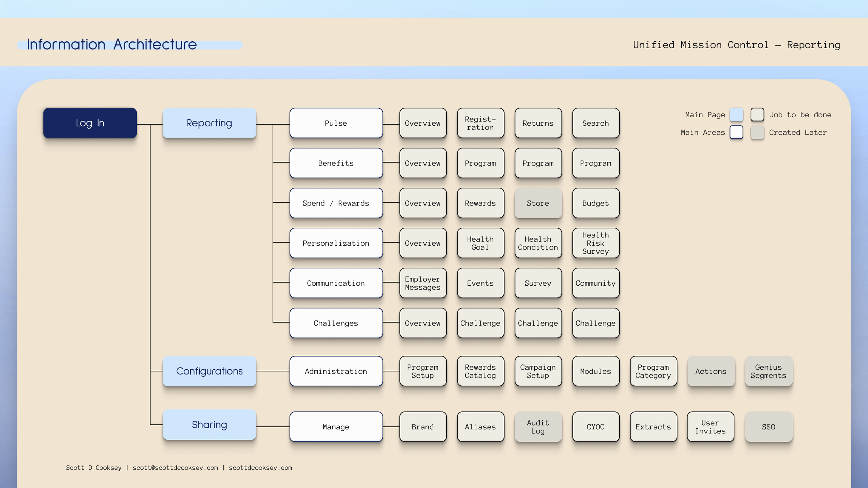Open the Administration main area box
The width and height of the screenshot is (868, 488).
336,371
